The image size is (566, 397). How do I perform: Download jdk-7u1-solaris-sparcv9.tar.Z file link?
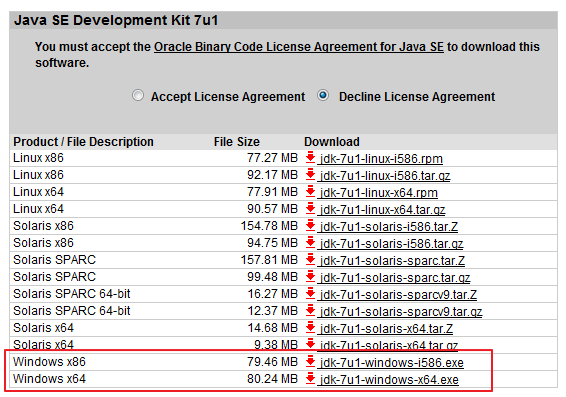398,295
